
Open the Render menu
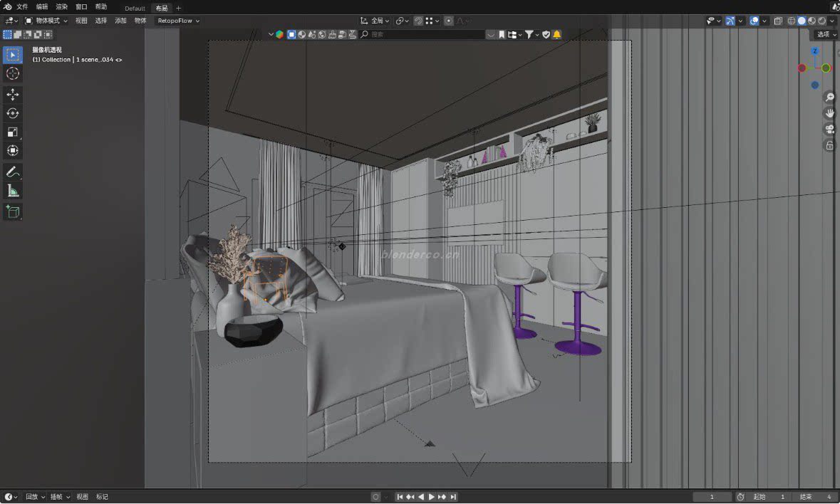click(x=61, y=7)
